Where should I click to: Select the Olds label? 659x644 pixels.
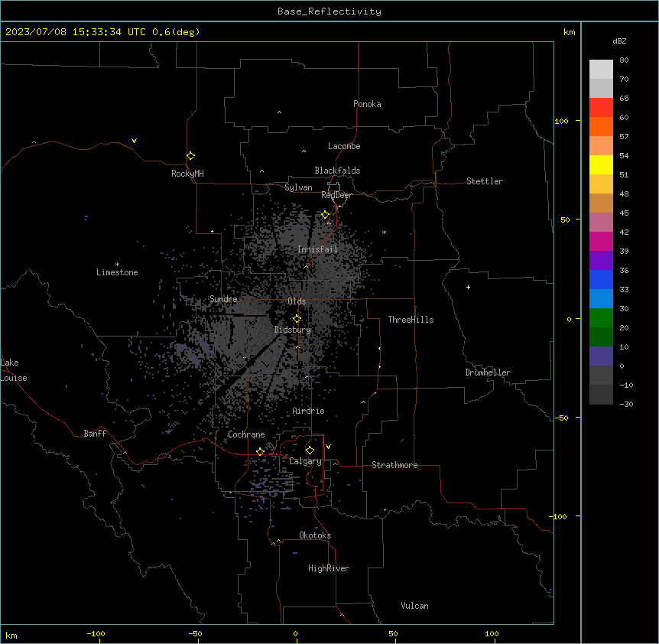click(x=297, y=301)
